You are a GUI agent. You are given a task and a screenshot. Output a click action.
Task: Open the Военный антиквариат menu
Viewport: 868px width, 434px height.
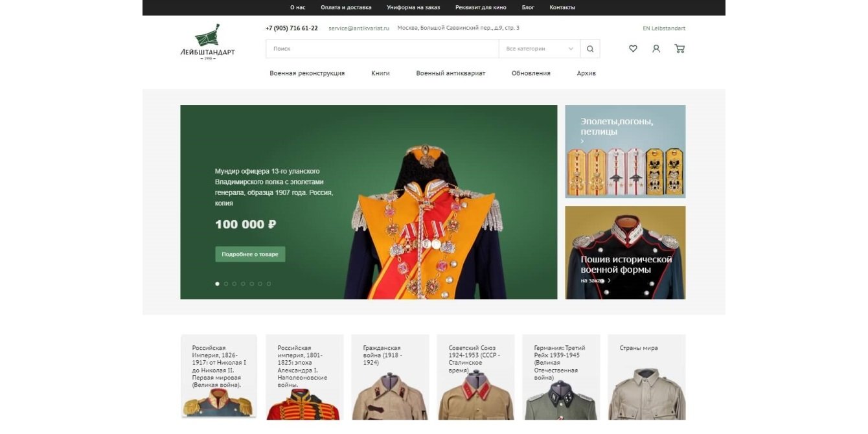click(451, 73)
